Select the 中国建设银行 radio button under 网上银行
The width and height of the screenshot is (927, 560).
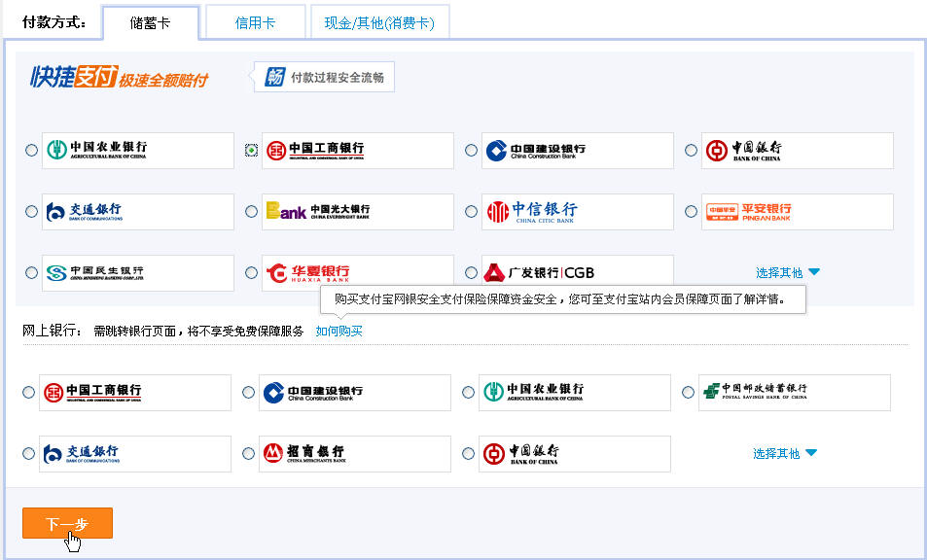point(248,392)
